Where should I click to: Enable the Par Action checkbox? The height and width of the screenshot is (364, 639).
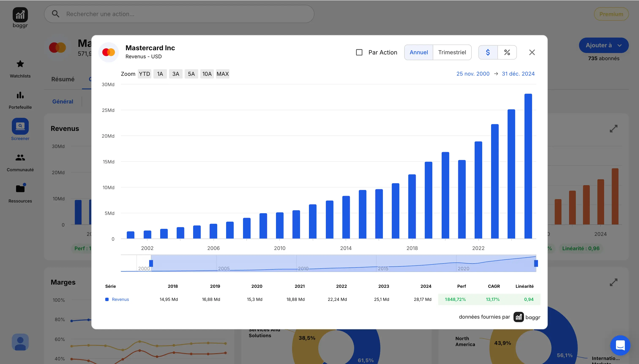point(359,52)
